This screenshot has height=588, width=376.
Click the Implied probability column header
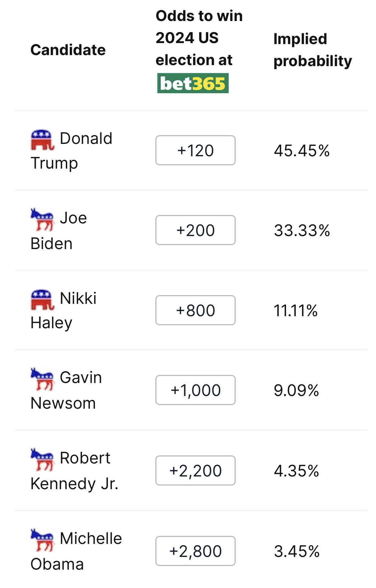[312, 50]
